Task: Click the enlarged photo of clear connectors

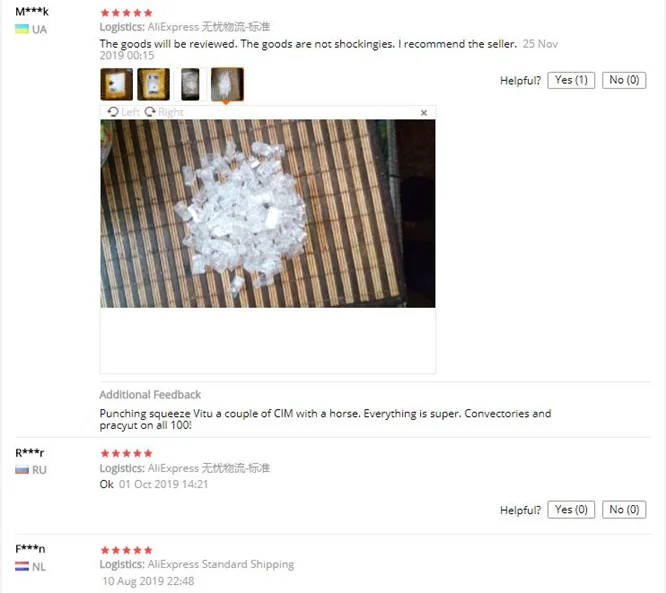Action: (x=268, y=214)
